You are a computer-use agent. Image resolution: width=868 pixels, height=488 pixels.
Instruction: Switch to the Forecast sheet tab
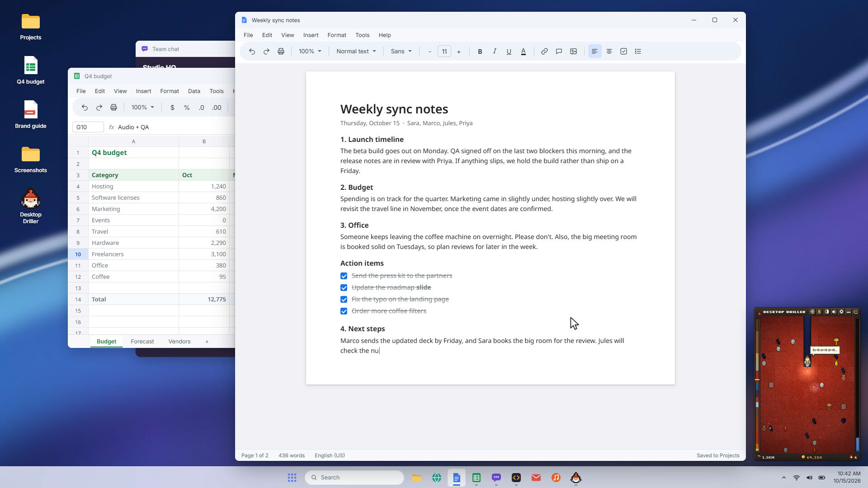[x=142, y=342]
